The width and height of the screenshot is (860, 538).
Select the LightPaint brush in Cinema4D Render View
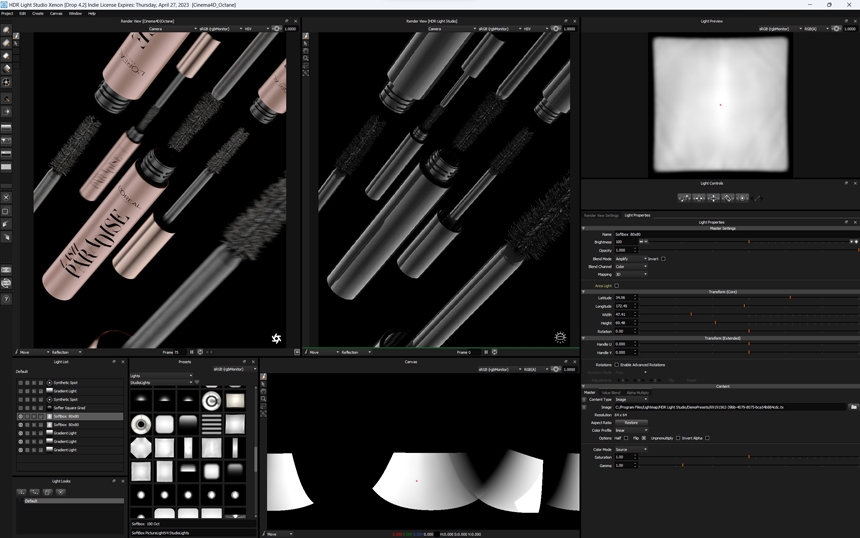16,36
